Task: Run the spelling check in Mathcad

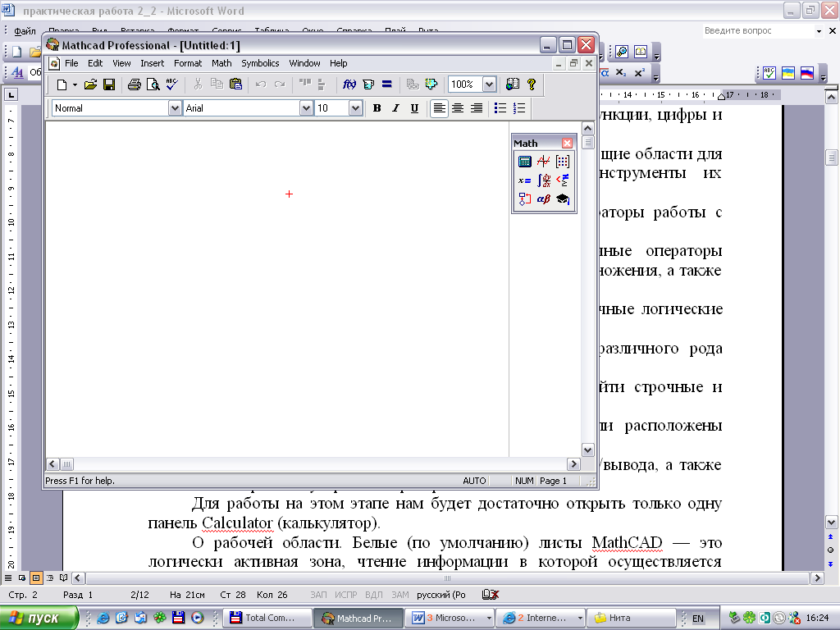Action: point(171,84)
